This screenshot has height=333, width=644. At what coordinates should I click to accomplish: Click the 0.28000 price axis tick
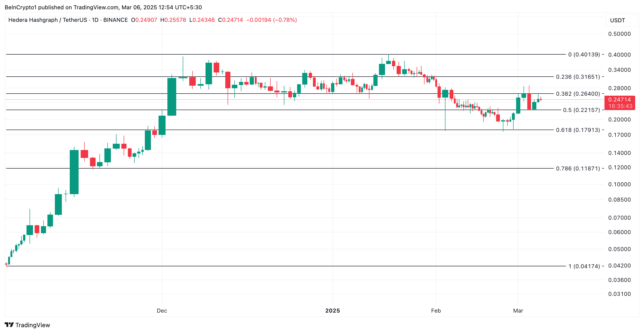[x=619, y=88]
